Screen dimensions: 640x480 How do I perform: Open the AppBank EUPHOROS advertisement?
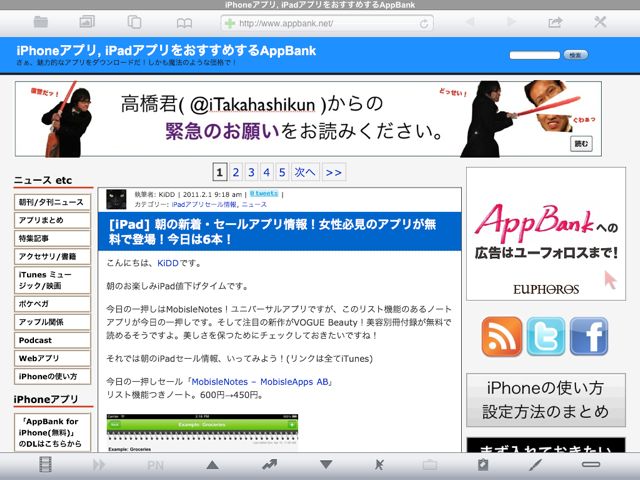tap(546, 234)
